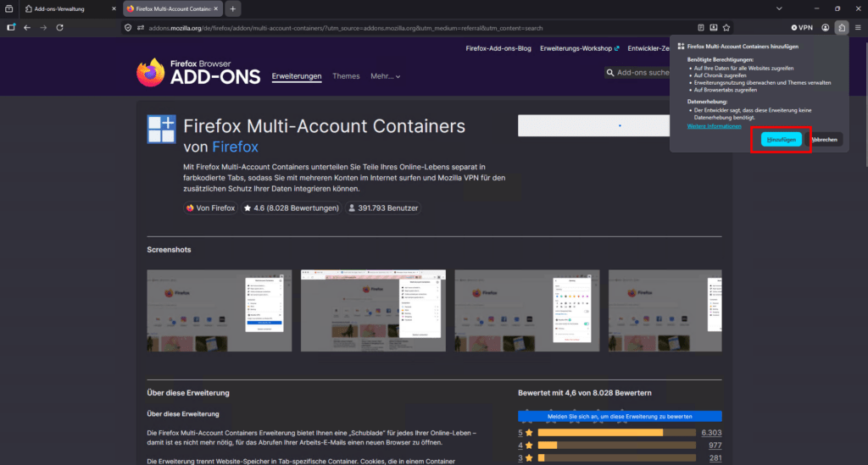Open the Firefox-Add-ons-Blog link
The width and height of the screenshot is (868, 465).
[x=498, y=48]
